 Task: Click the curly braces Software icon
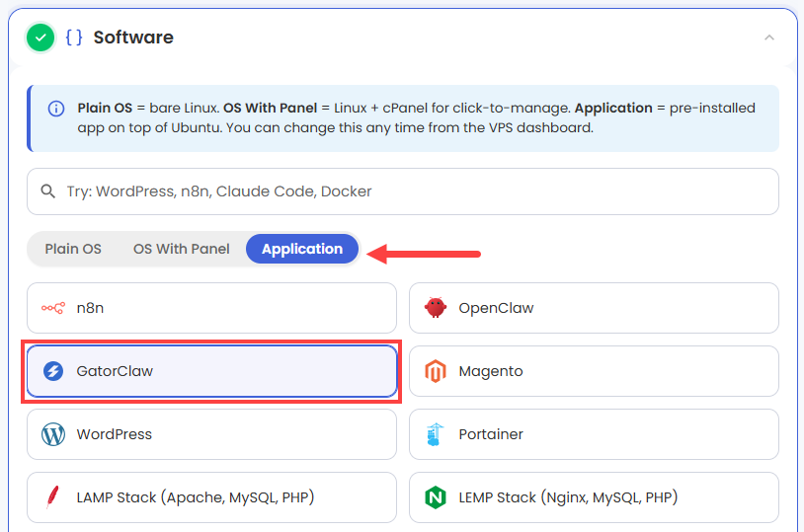click(x=74, y=38)
